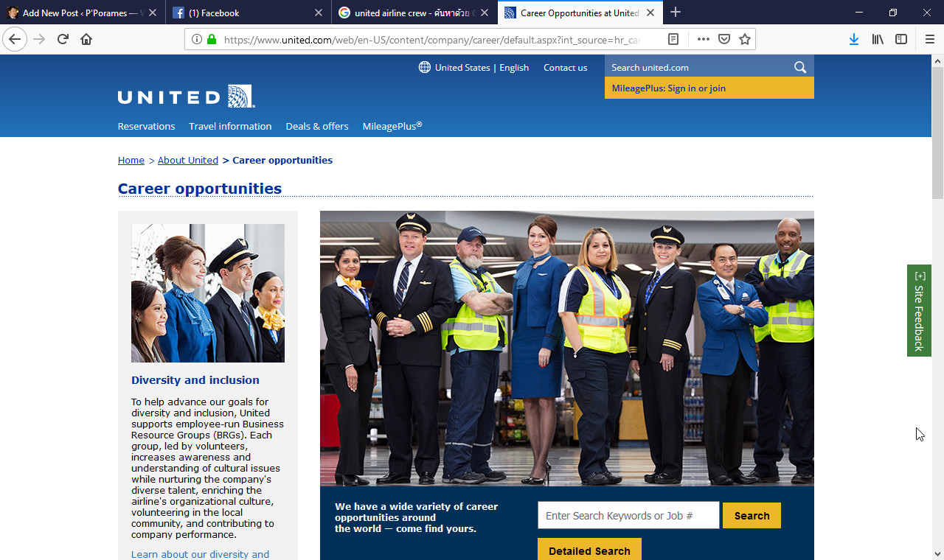Change the United States region setting
This screenshot has width=944, height=560.
[462, 67]
